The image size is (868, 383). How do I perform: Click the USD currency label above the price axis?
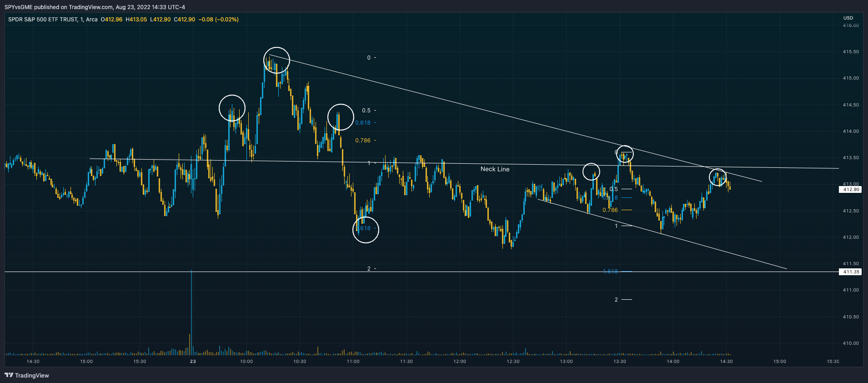[848, 18]
